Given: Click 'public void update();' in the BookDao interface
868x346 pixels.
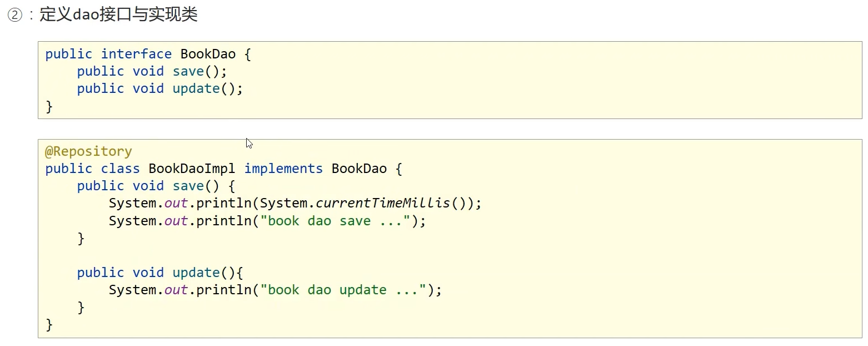Looking at the screenshot, I should 160,88.
